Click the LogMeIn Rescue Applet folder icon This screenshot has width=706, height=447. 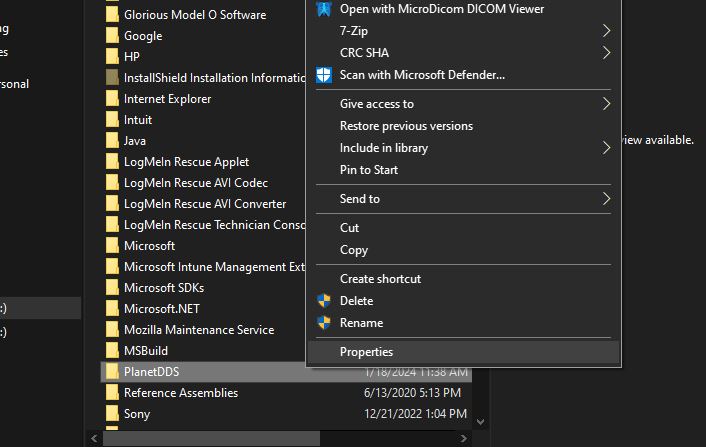tap(112, 162)
